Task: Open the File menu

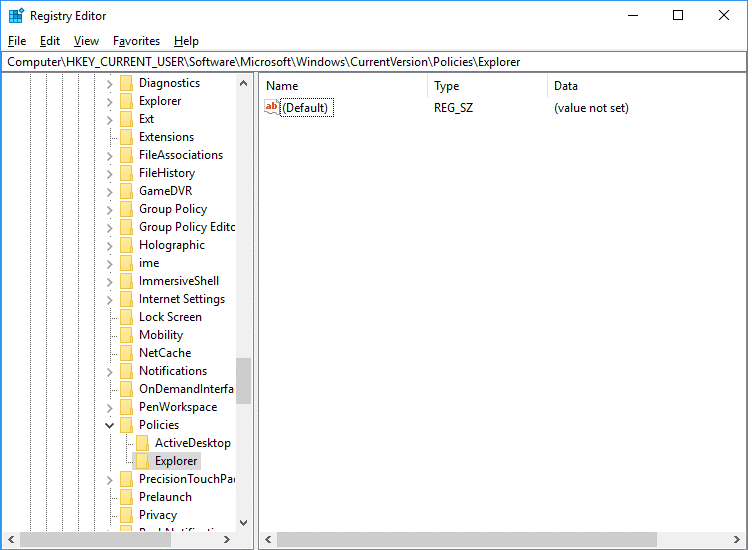Action: click(x=17, y=41)
